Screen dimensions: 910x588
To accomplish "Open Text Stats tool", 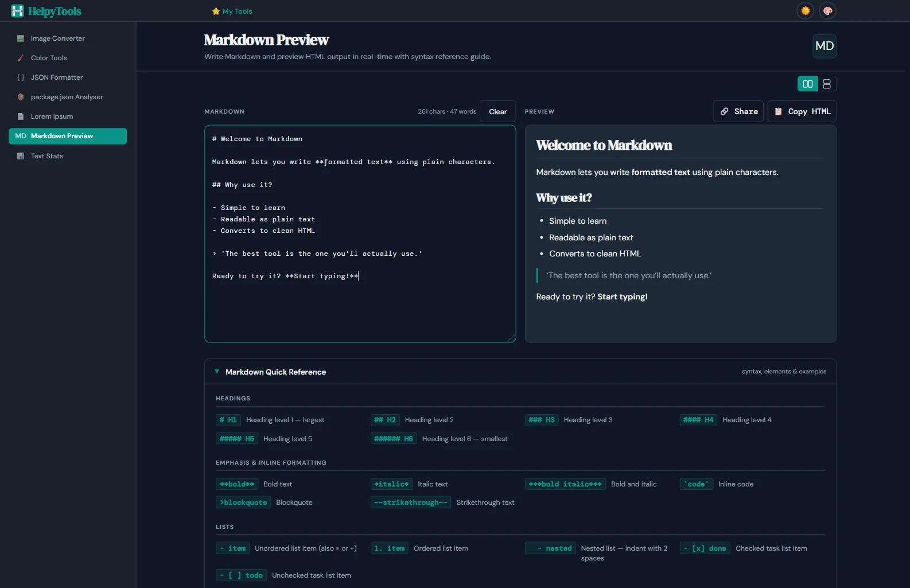I will (x=68, y=156).
